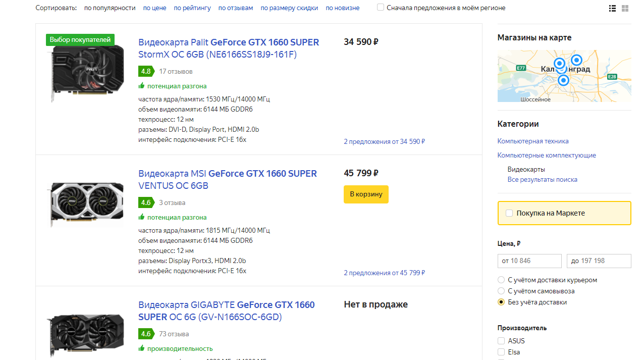
Task: Switch to grid view layout icon
Action: tap(625, 8)
